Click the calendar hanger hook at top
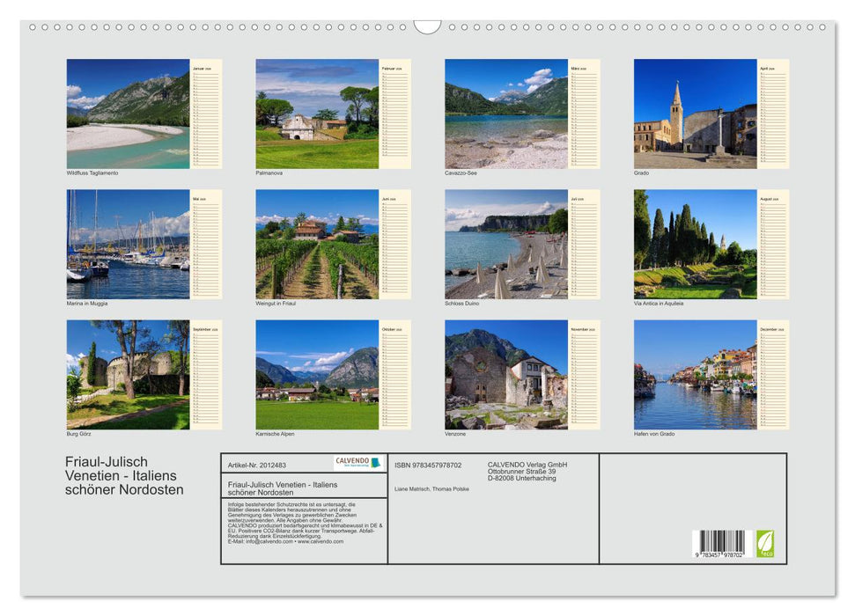Screen dimensions: 855x616 pos(427,26)
